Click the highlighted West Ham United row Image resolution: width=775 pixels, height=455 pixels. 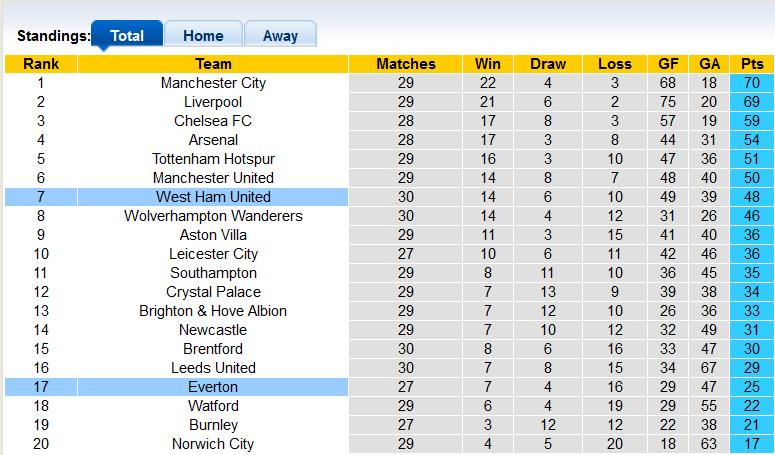213,197
